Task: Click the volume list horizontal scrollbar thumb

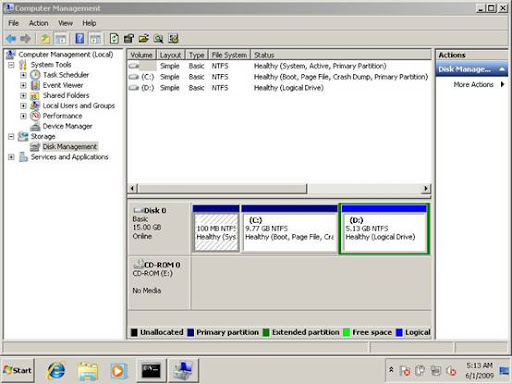Action: pyautogui.click(x=222, y=189)
